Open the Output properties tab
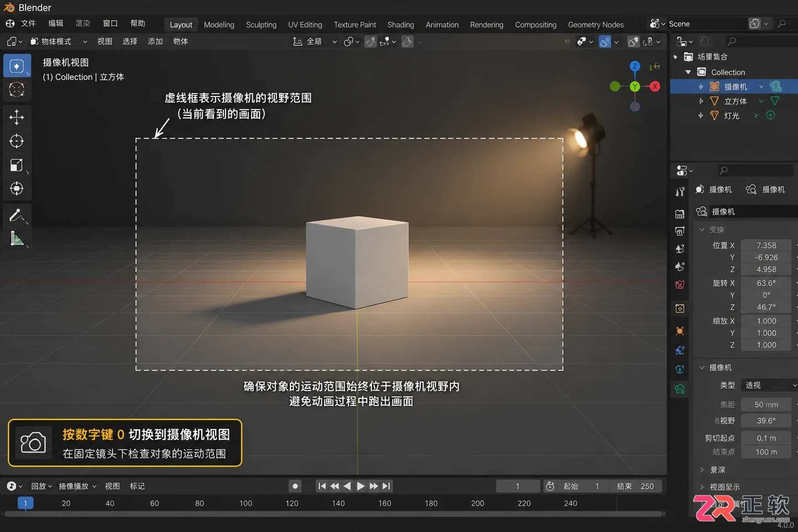This screenshot has width=798, height=532. 680,231
